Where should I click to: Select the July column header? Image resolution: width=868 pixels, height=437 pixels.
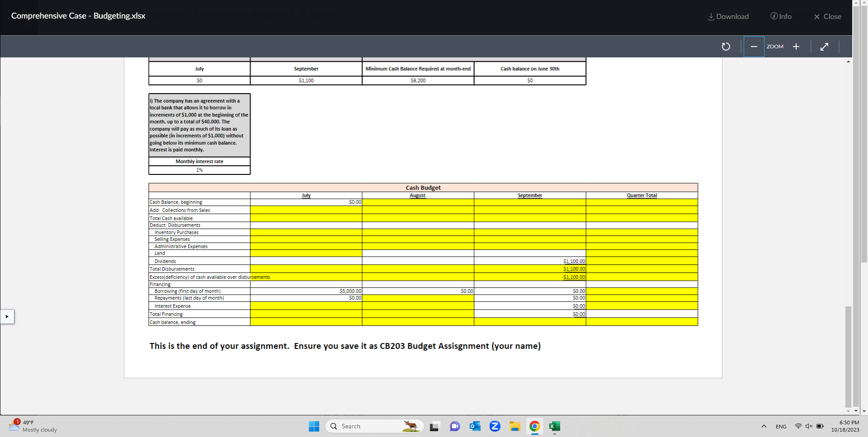coord(306,195)
